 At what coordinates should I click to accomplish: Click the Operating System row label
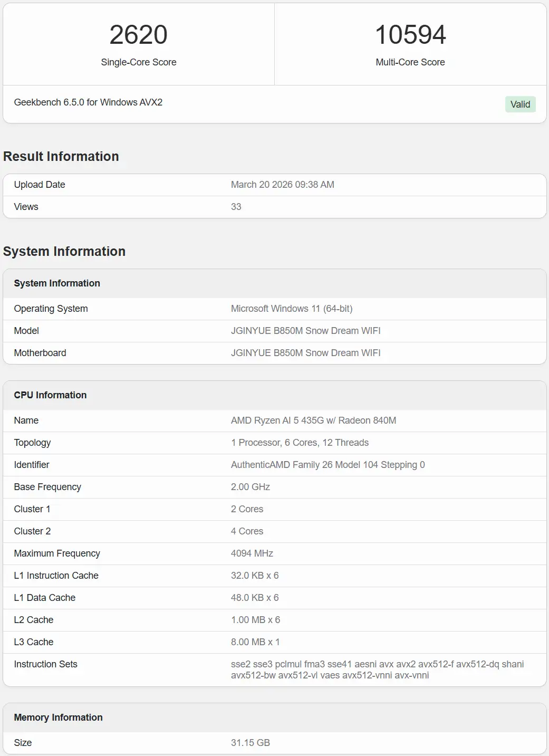(51, 309)
